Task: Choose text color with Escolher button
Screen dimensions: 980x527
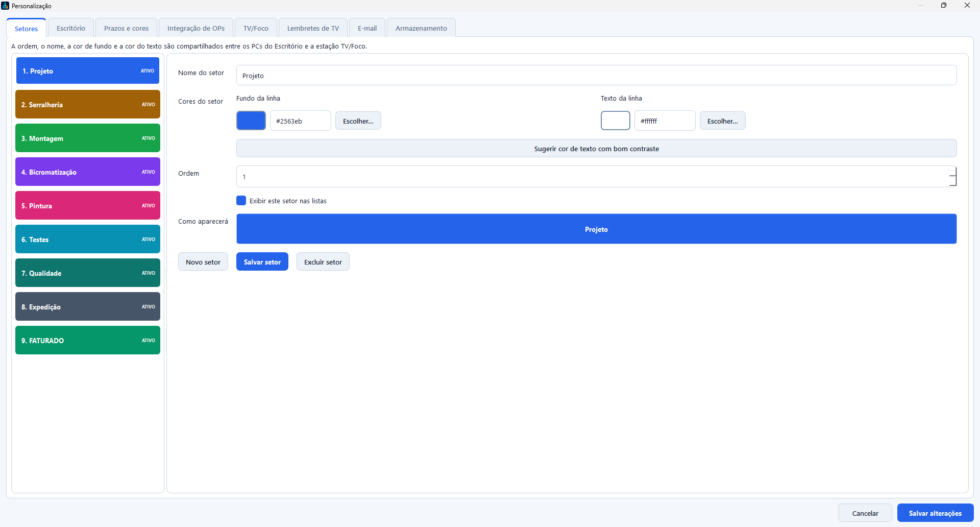Action: (x=723, y=121)
